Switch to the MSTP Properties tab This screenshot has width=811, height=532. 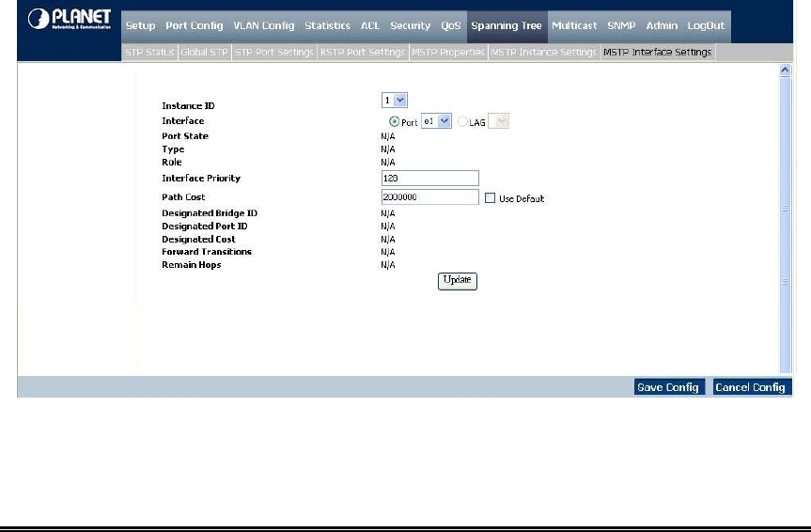[x=447, y=53]
